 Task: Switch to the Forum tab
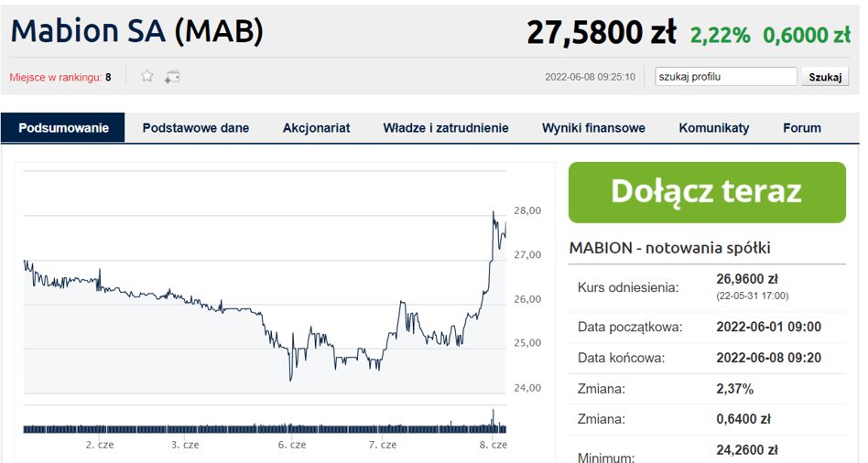point(802,128)
